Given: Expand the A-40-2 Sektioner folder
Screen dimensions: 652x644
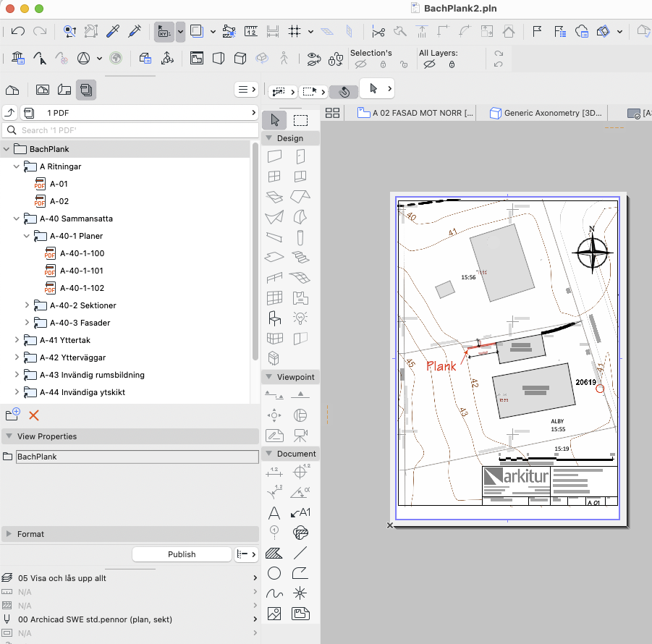Looking at the screenshot, I should pyautogui.click(x=27, y=305).
